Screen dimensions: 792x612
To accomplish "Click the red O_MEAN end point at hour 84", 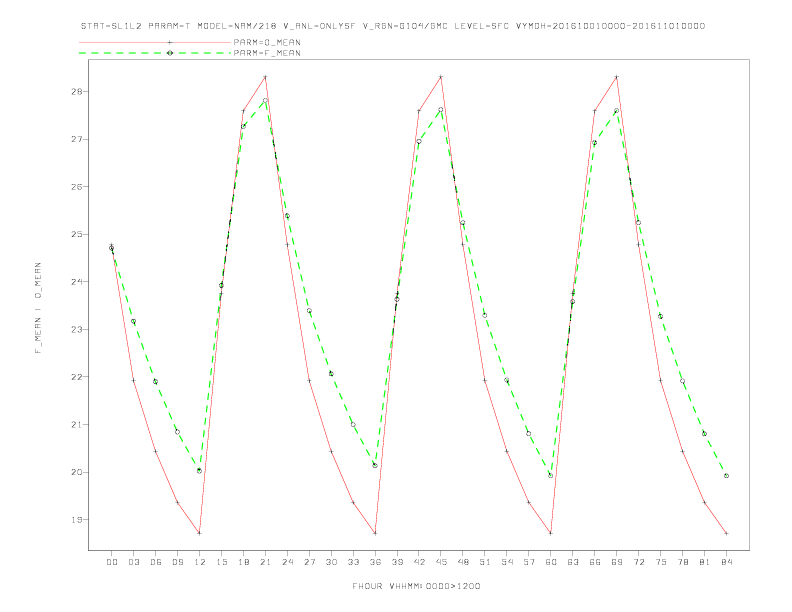I will pyautogui.click(x=726, y=533).
